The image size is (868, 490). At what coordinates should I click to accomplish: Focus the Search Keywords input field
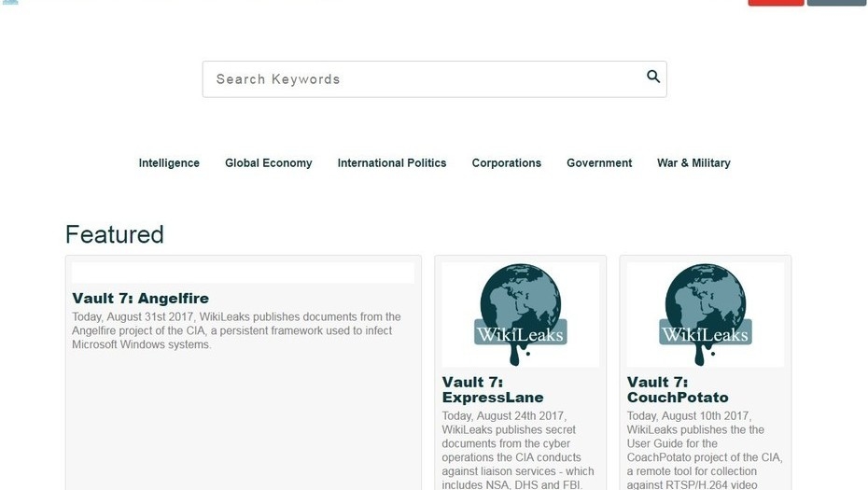[420, 79]
